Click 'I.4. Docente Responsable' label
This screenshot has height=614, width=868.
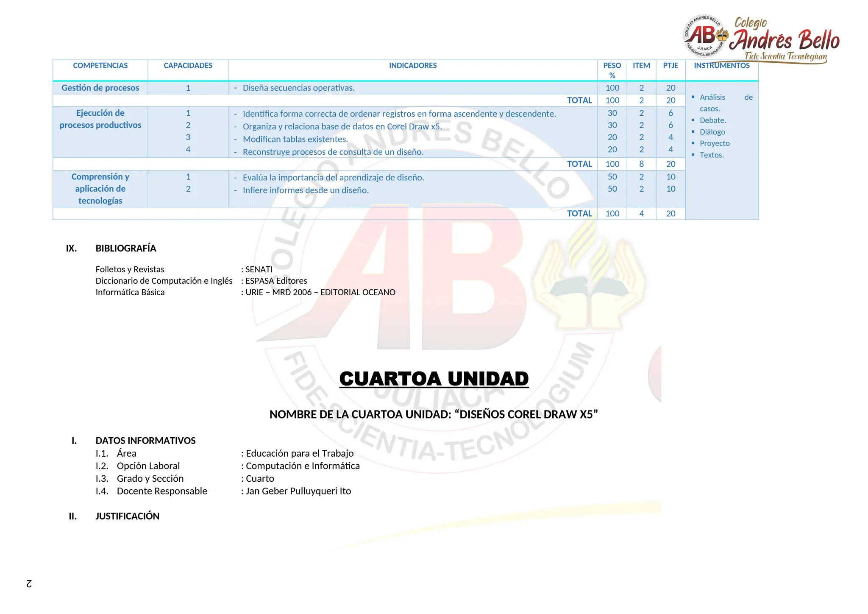pos(151,491)
